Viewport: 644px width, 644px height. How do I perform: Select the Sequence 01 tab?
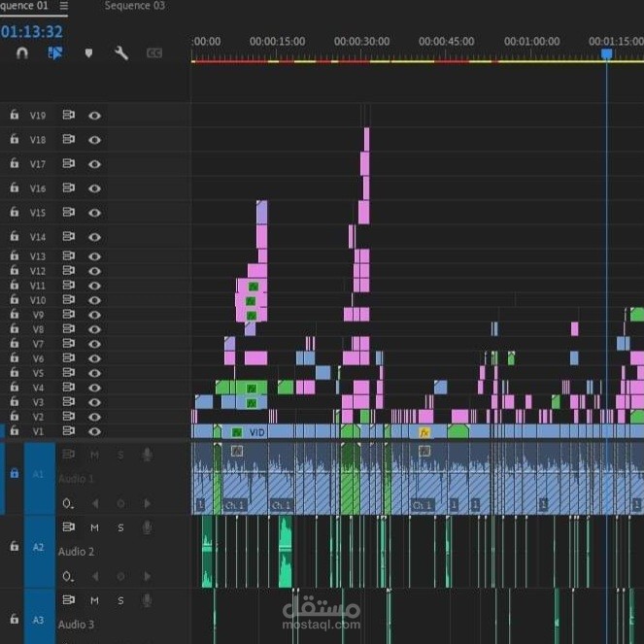point(24,6)
